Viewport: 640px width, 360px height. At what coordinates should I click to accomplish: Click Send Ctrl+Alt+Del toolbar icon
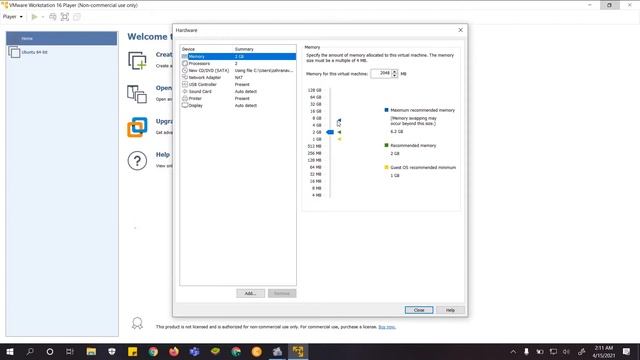(x=53, y=17)
